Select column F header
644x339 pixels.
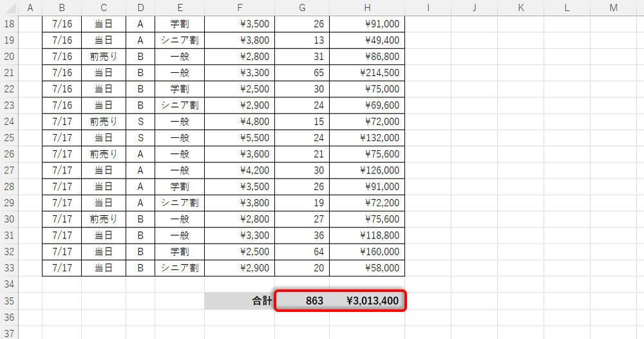click(240, 7)
